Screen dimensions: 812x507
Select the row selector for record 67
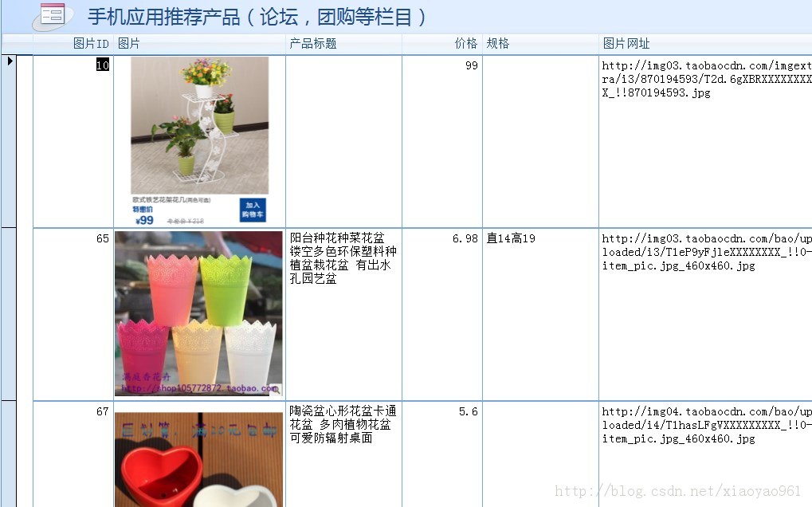click(x=9, y=453)
